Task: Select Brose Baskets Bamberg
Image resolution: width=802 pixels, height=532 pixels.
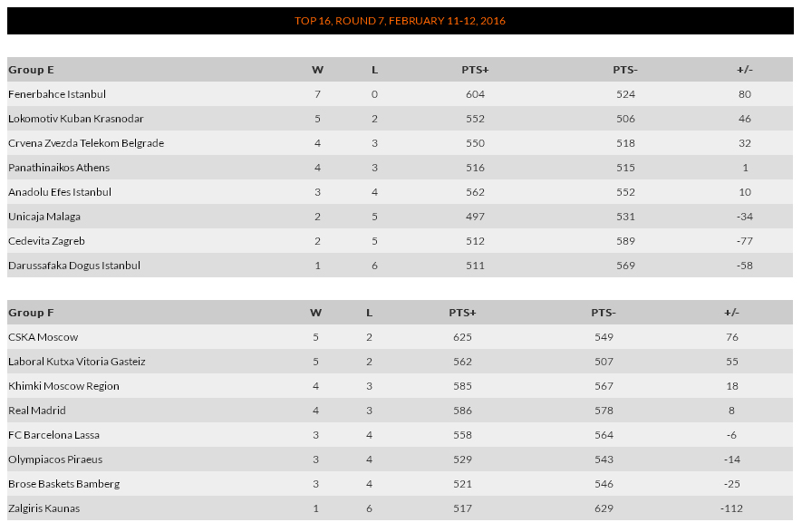Action: pyautogui.click(x=64, y=484)
